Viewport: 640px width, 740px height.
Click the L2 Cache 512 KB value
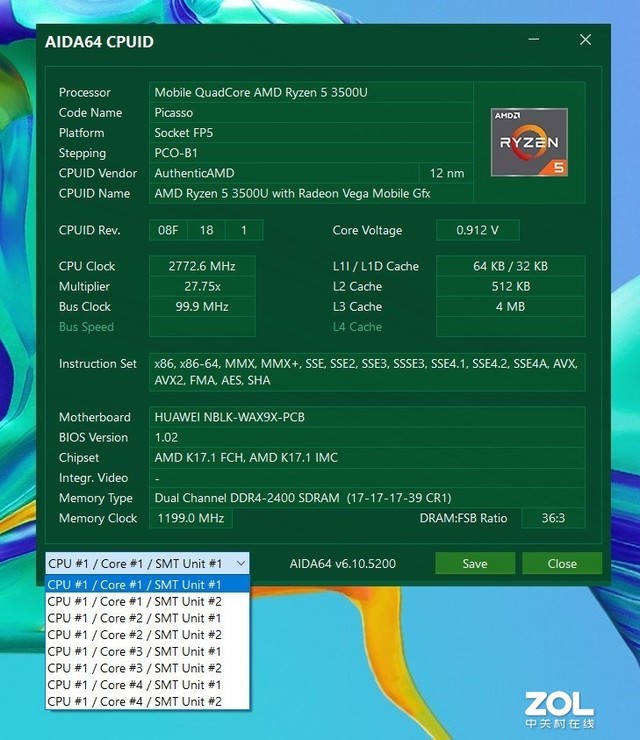click(511, 286)
